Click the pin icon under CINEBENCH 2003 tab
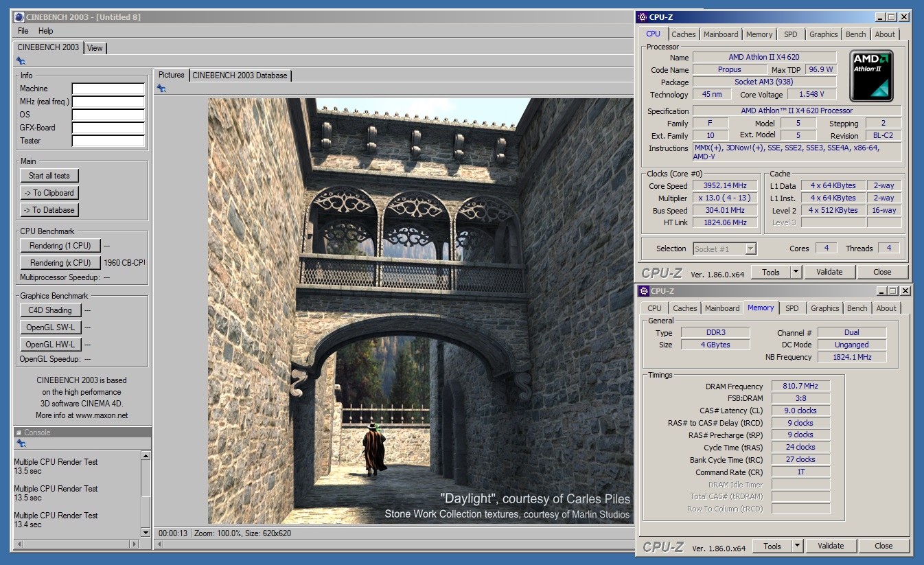The width and height of the screenshot is (924, 565). pyautogui.click(x=21, y=61)
